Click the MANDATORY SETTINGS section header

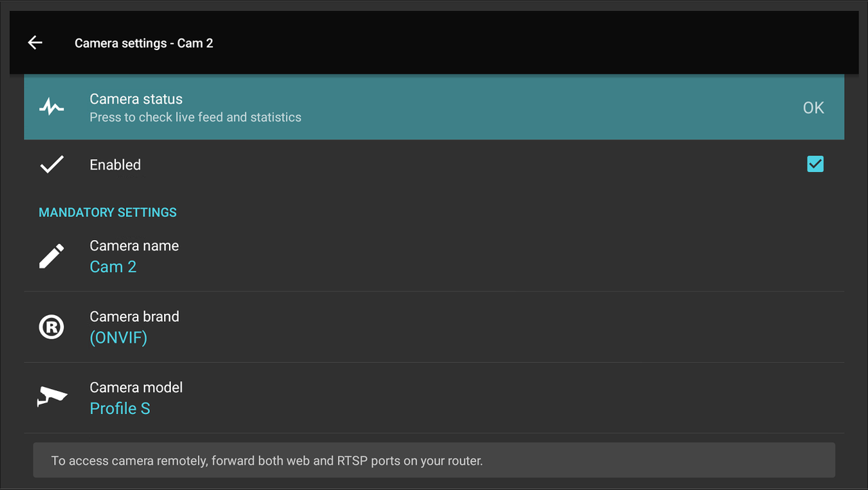point(108,212)
